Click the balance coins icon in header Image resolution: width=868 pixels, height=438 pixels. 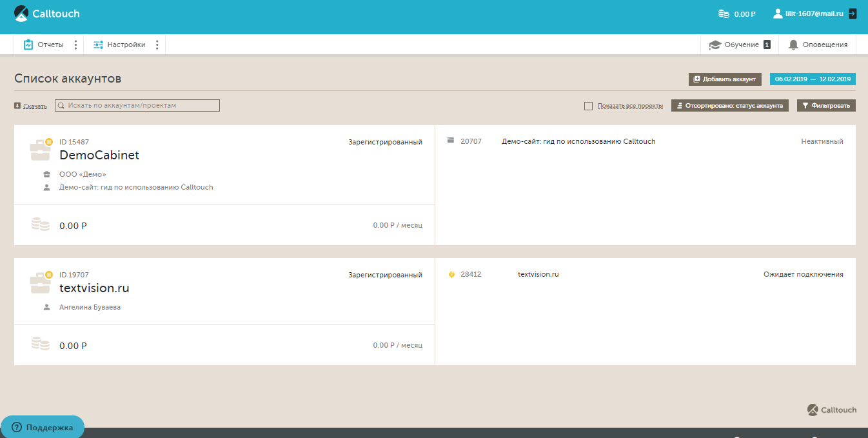coord(724,14)
